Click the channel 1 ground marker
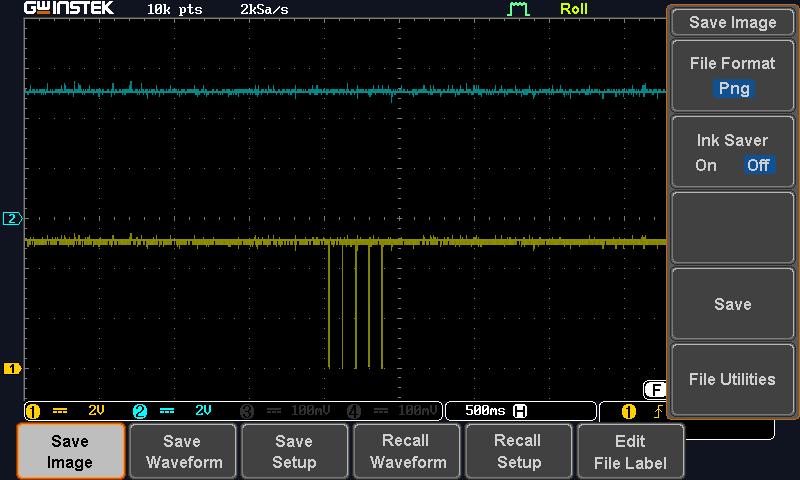Image resolution: width=800 pixels, height=480 pixels. [12, 368]
